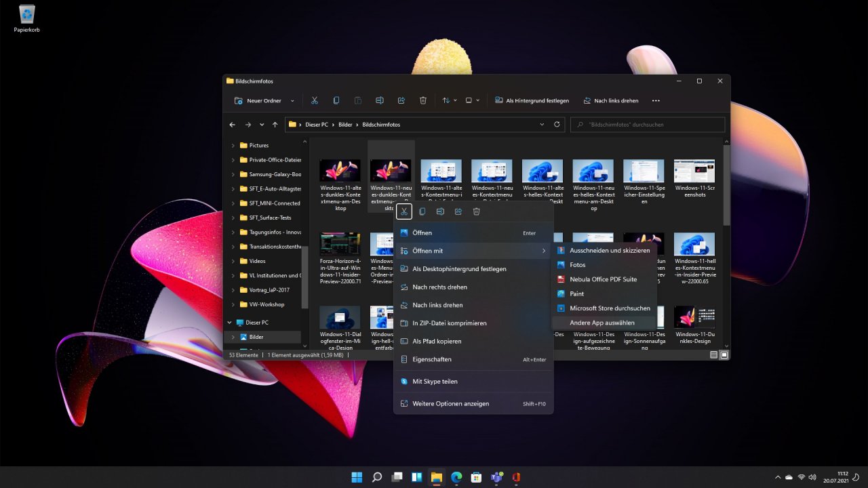The image size is (868, 488).
Task: Open the View layout options dropdown
Action: pos(472,100)
